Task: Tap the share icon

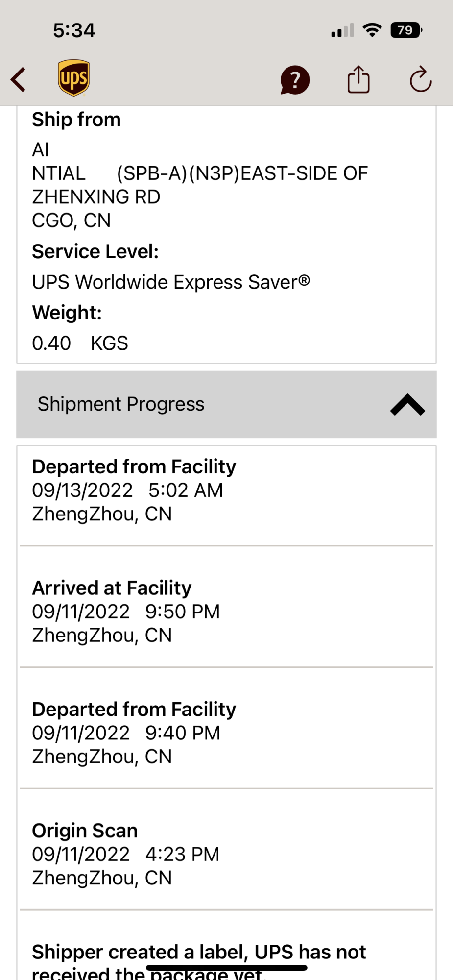Action: pos(358,79)
